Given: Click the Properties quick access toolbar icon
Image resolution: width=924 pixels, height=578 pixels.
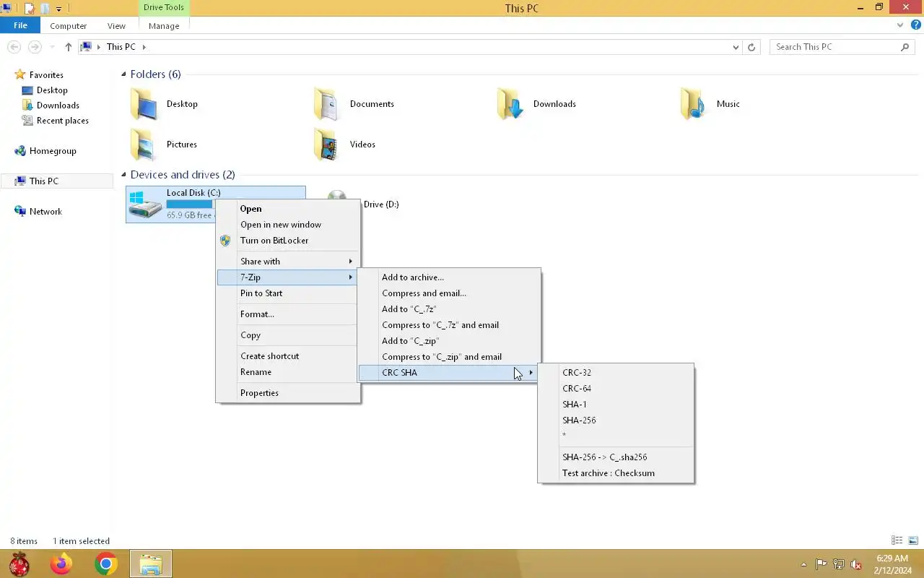Looking at the screenshot, I should coord(30,9).
